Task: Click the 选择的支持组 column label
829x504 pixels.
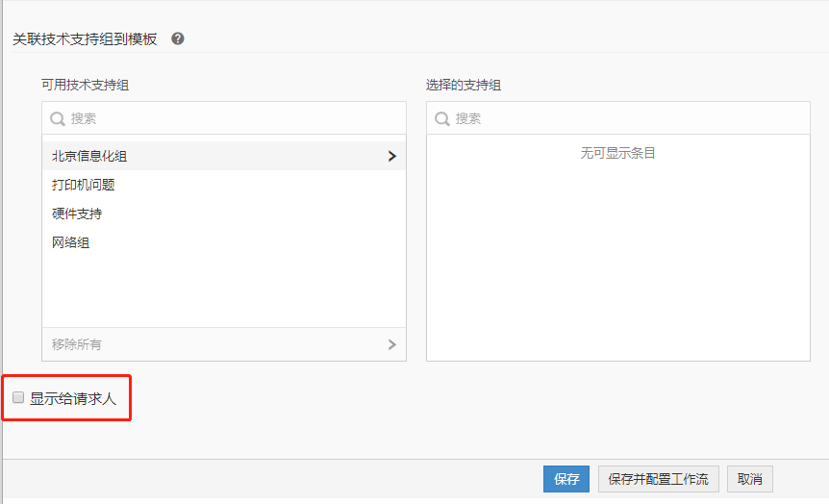Action: tap(464, 85)
